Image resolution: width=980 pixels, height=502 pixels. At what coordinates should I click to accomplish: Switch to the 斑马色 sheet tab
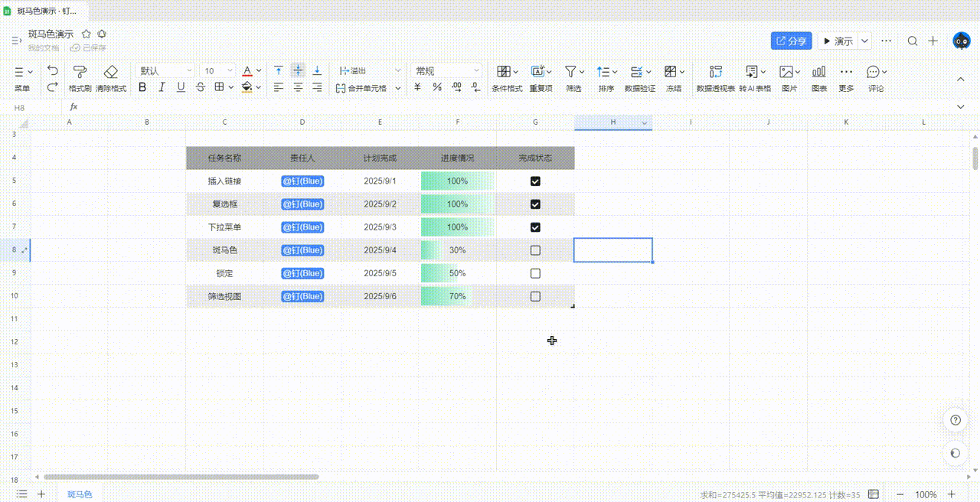pos(80,494)
